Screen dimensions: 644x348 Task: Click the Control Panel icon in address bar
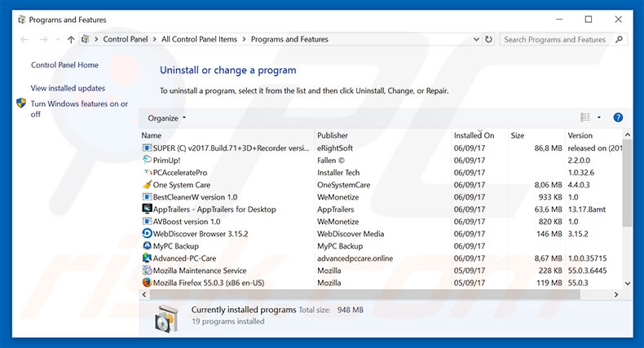click(85, 39)
